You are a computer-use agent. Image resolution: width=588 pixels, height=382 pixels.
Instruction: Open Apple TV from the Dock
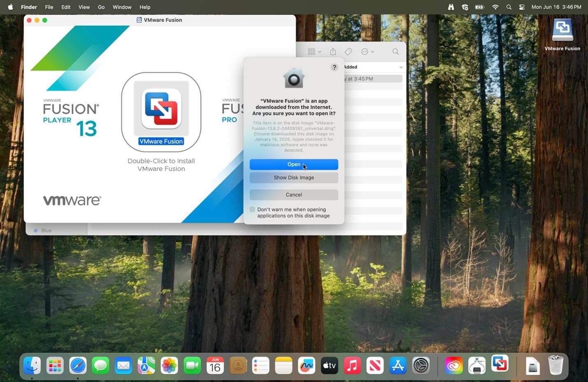pyautogui.click(x=329, y=365)
